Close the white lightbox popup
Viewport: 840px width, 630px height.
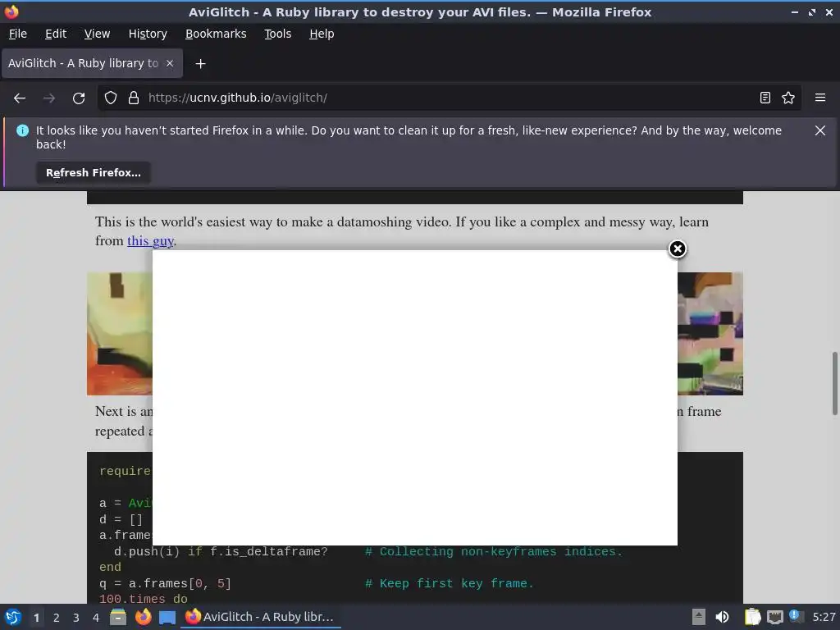click(x=677, y=249)
